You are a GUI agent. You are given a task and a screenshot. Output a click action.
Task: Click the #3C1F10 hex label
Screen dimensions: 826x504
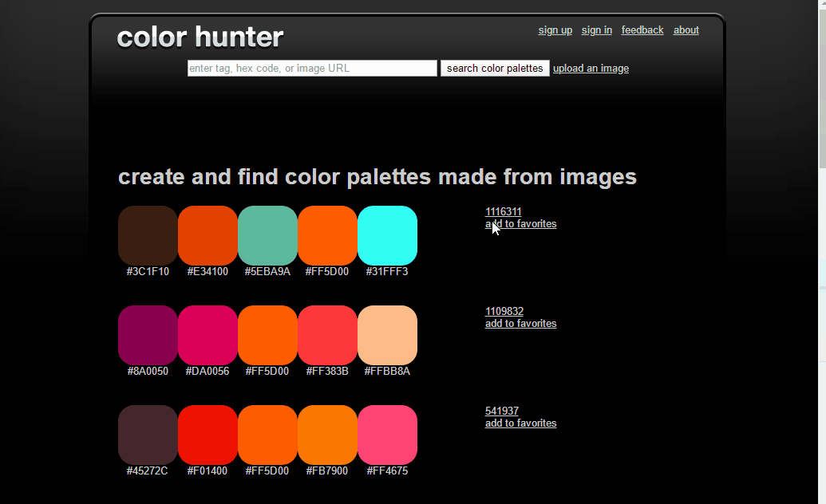pyautogui.click(x=148, y=271)
